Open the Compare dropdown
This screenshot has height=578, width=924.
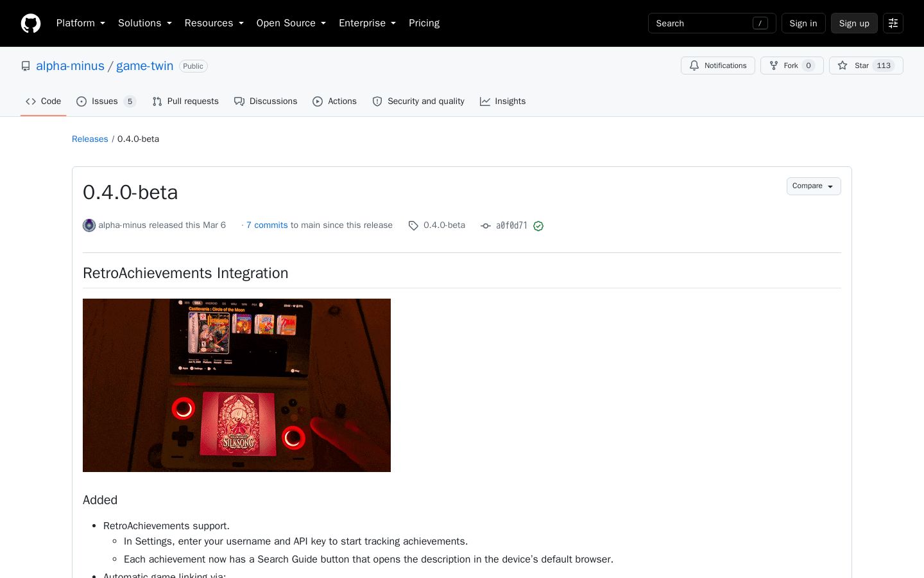click(814, 186)
